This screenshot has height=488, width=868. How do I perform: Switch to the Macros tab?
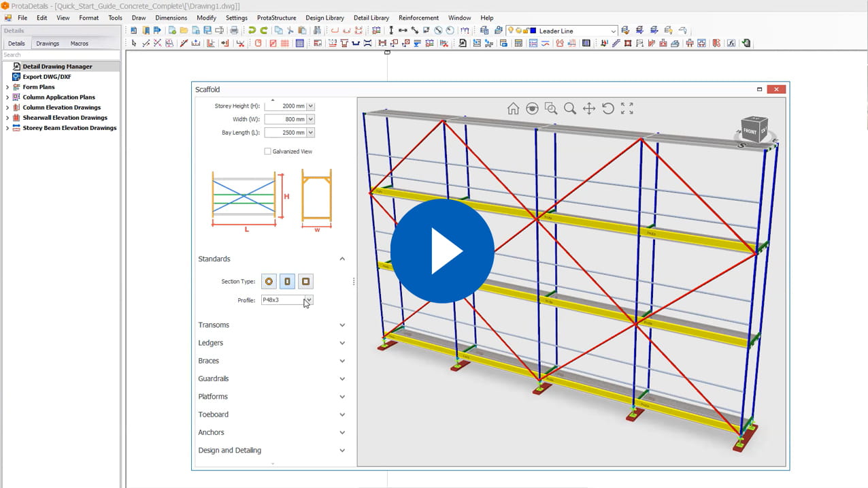coord(80,44)
